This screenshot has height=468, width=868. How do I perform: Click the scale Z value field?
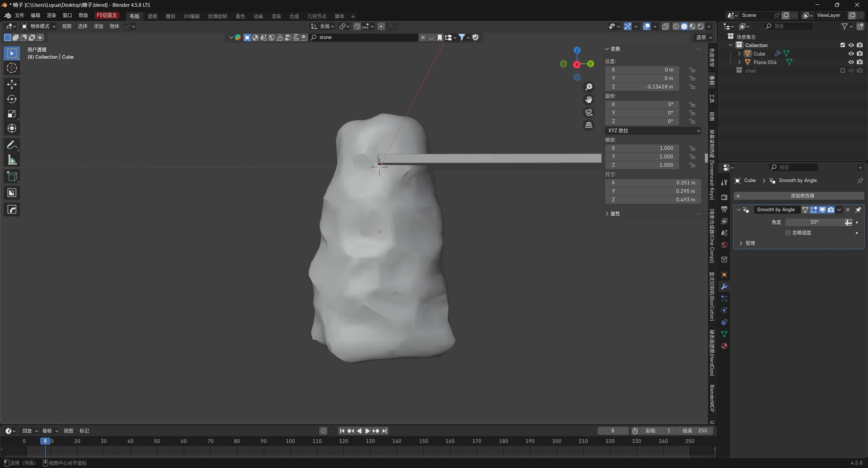[x=642, y=165]
